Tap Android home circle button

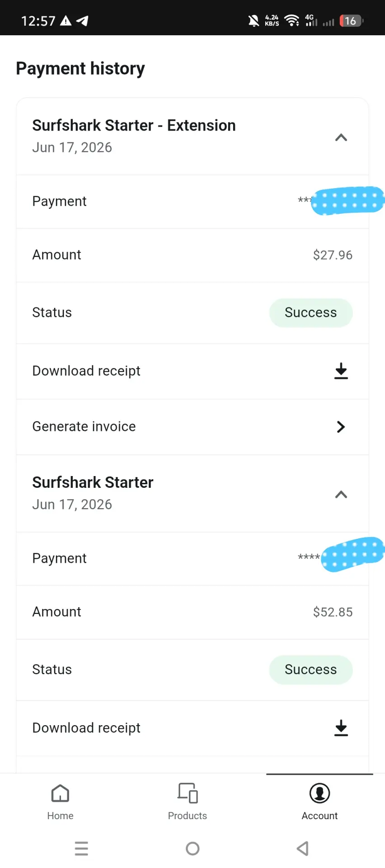pyautogui.click(x=192, y=849)
